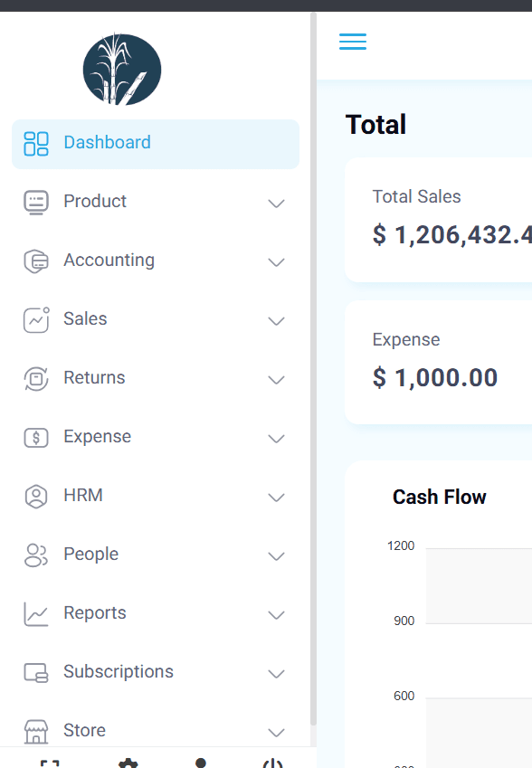Screen dimensions: 532x768
Task: Click the Returns refresh icon
Action: click(36, 379)
